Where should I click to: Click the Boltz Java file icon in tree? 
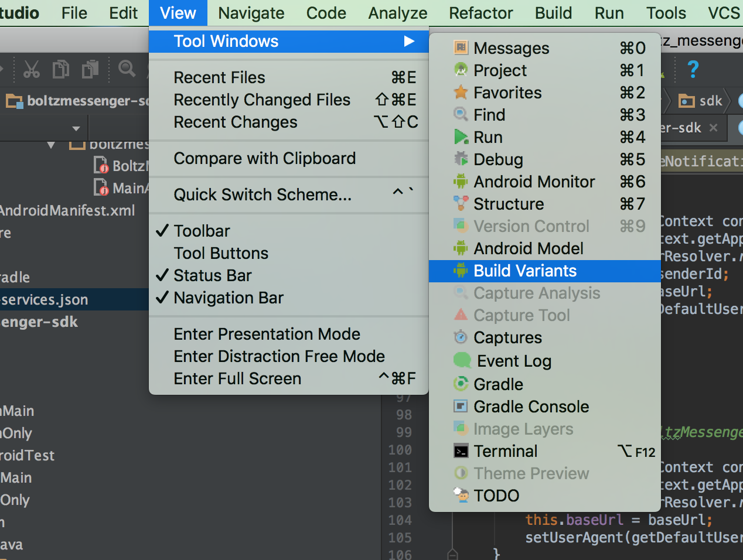click(x=101, y=166)
